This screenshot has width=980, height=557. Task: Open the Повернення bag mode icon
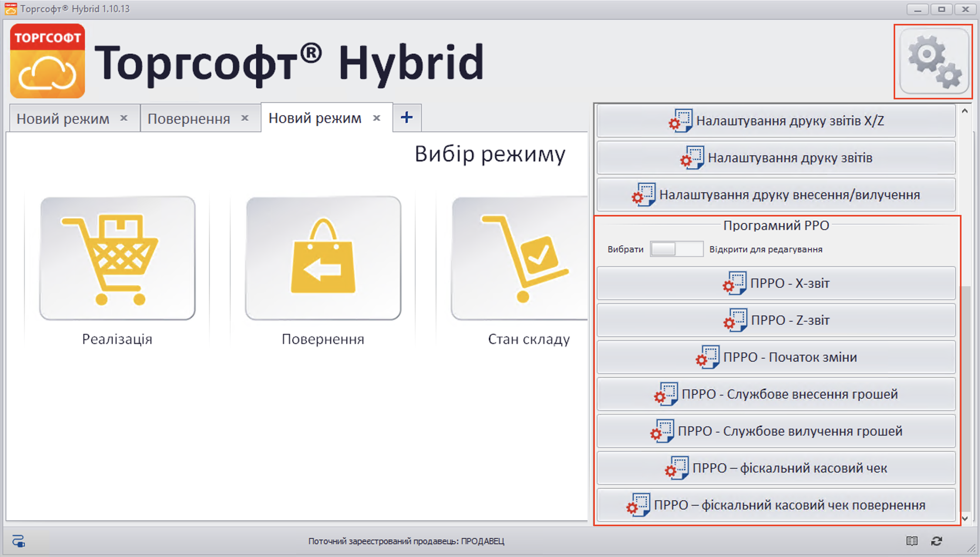323,258
